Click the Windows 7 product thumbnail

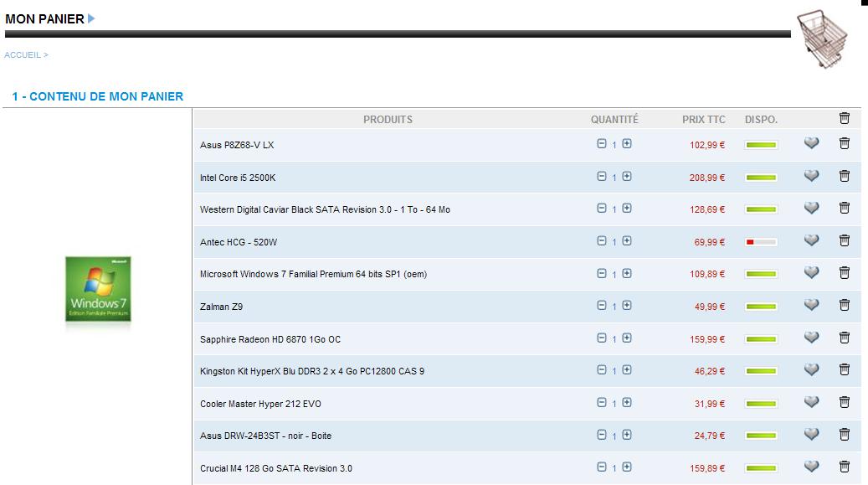coord(99,290)
